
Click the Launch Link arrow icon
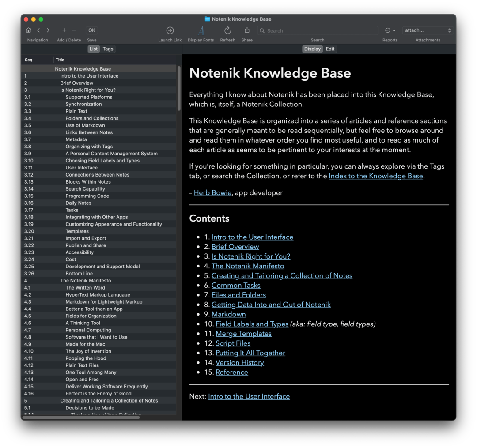[x=170, y=30]
